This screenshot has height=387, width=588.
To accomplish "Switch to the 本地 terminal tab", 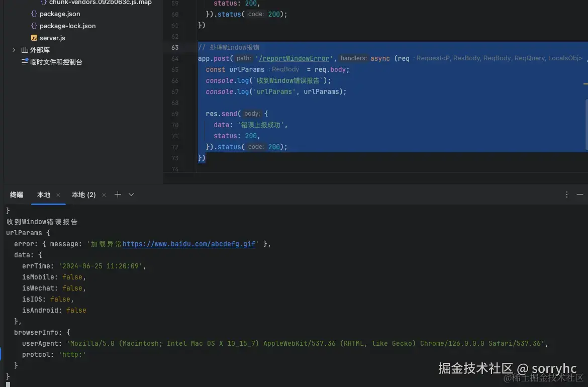I will 44,195.
